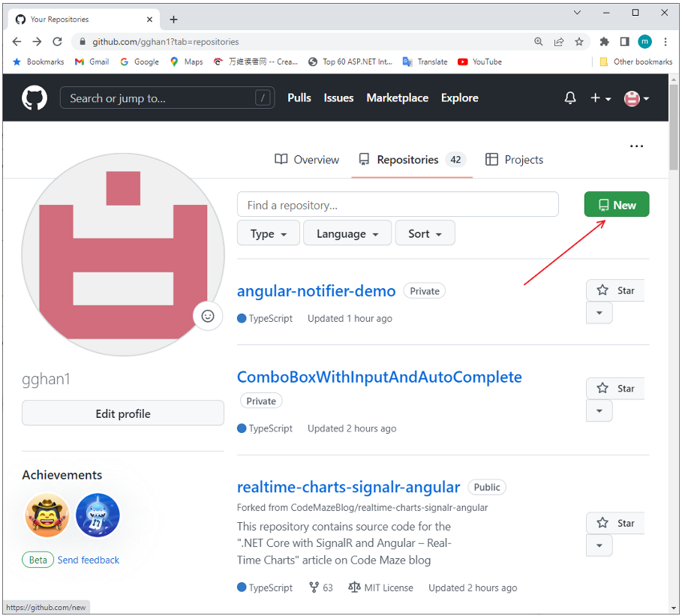Click the Gmail bookmark shortcut

click(92, 62)
